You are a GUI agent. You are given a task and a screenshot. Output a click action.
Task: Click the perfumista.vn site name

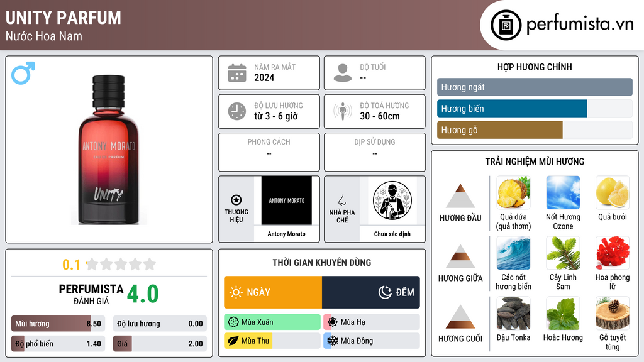580,25
